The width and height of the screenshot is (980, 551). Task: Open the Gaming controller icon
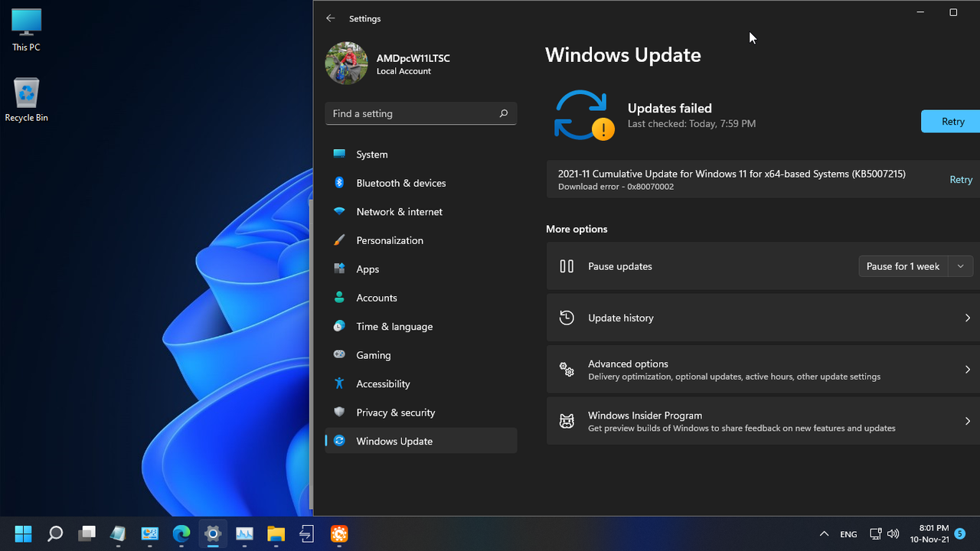tap(339, 354)
